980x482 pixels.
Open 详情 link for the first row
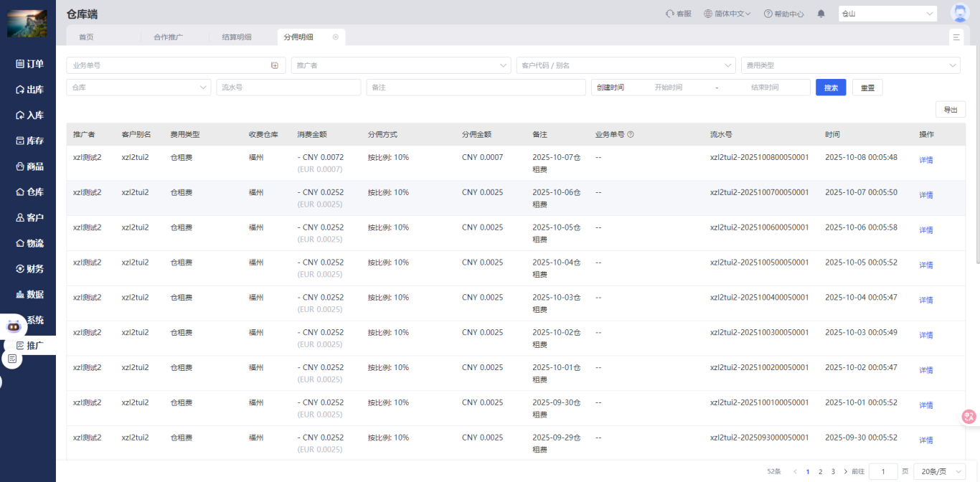(x=926, y=160)
